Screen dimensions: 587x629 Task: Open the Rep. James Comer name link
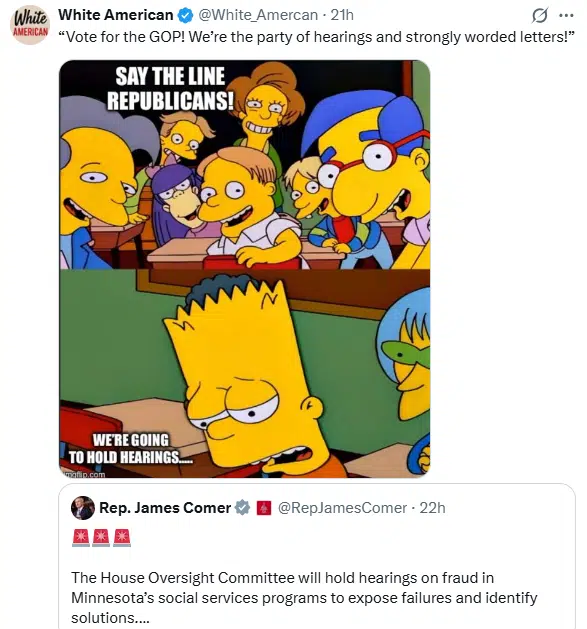tap(165, 508)
